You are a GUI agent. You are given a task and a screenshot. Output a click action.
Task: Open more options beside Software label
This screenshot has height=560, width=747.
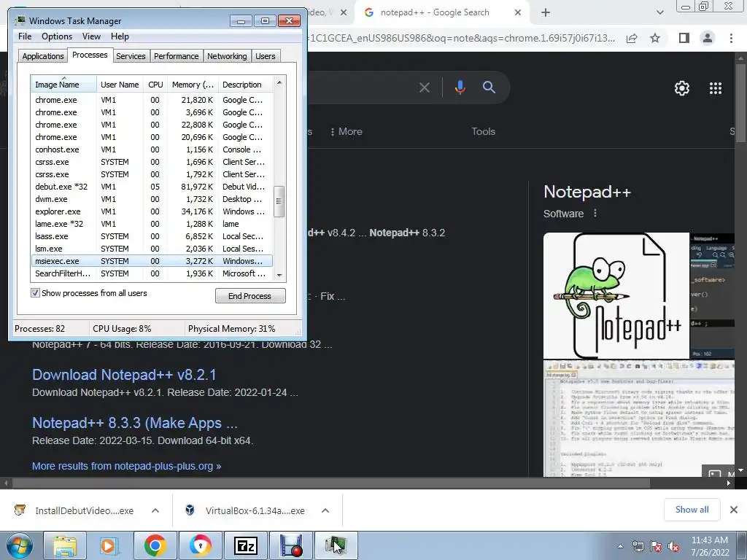coord(595,214)
